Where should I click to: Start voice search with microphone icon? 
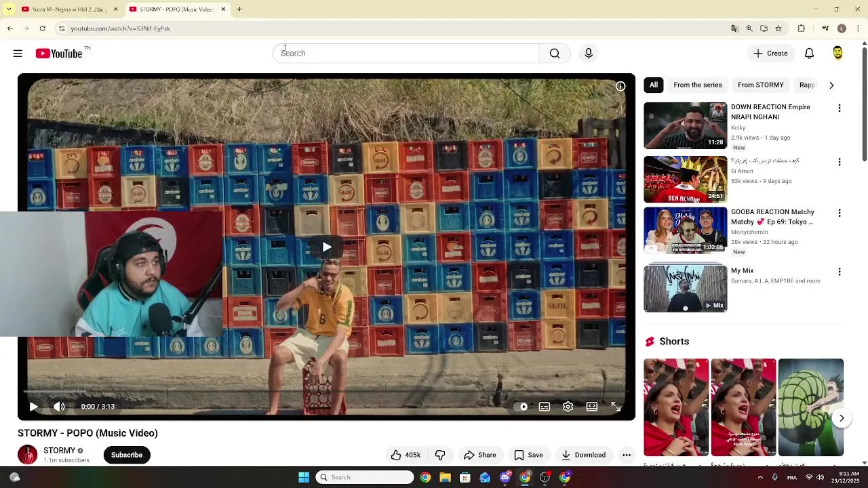click(x=589, y=54)
